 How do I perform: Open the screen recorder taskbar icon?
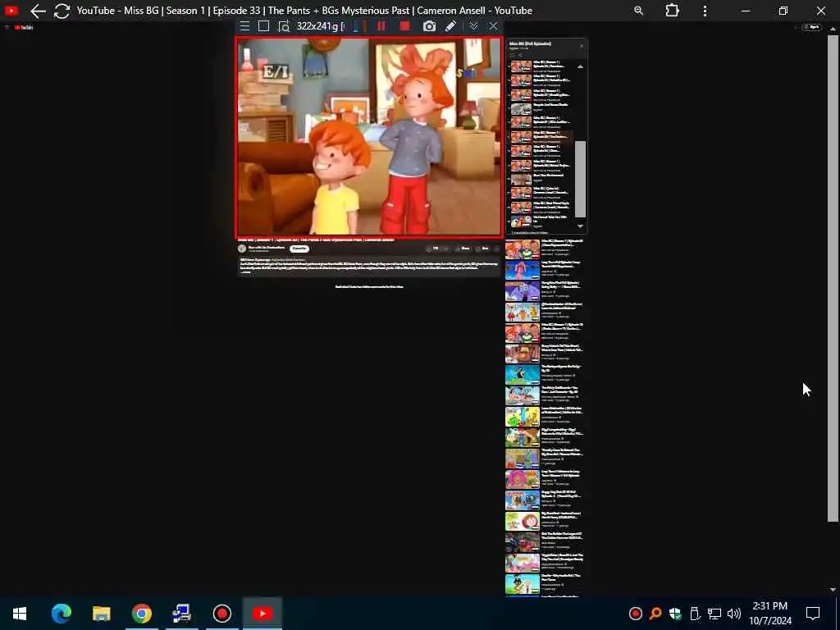click(x=221, y=613)
